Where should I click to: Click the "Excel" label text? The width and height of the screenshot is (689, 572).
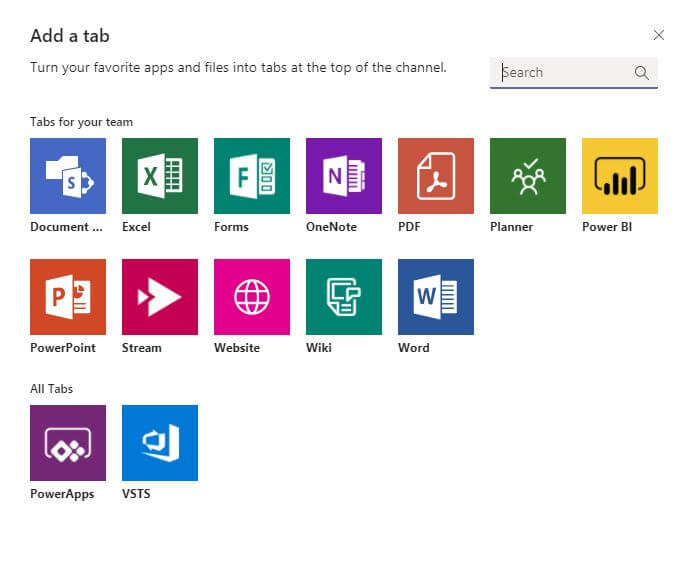[136, 227]
